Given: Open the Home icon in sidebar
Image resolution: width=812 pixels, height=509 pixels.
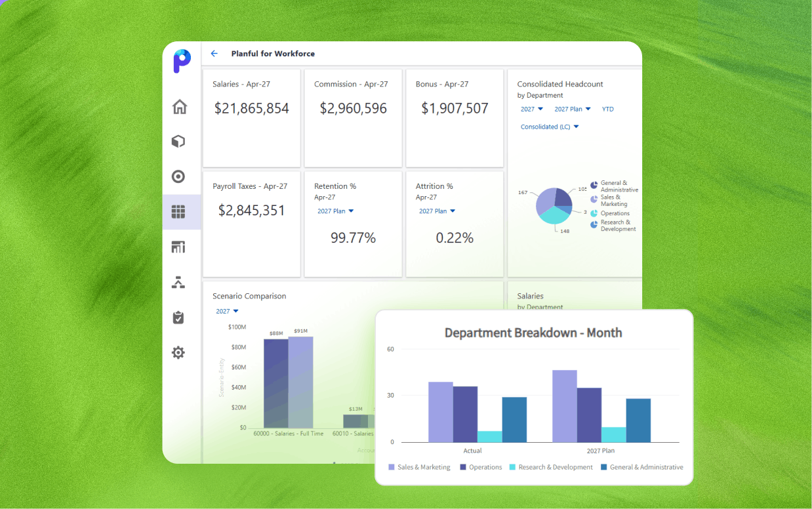Looking at the screenshot, I should 179,106.
